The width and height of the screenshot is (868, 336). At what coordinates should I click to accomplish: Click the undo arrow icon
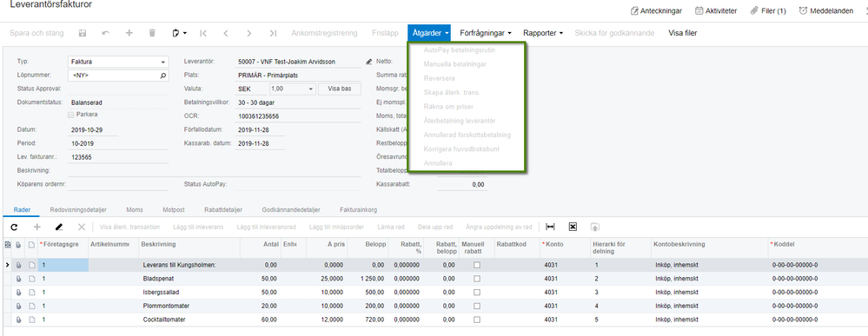(x=106, y=33)
